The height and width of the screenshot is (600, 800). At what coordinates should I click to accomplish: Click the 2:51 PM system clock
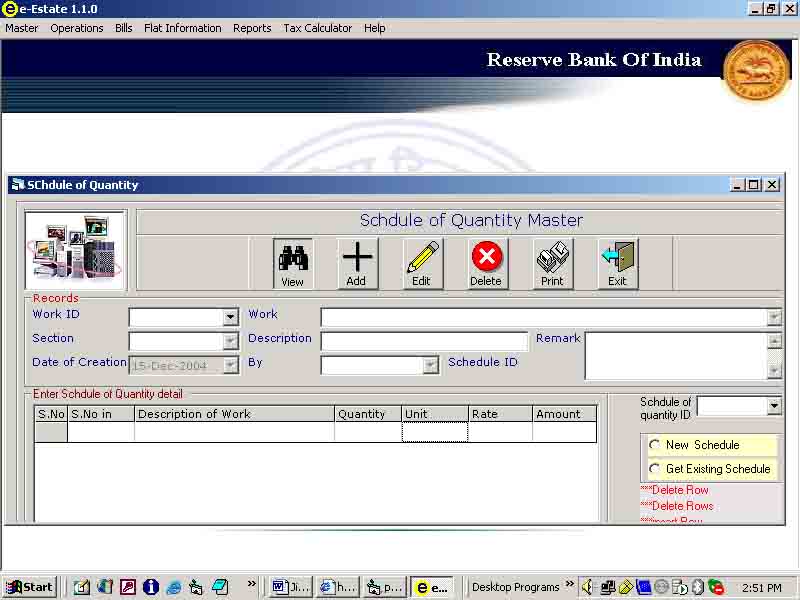pyautogui.click(x=762, y=588)
